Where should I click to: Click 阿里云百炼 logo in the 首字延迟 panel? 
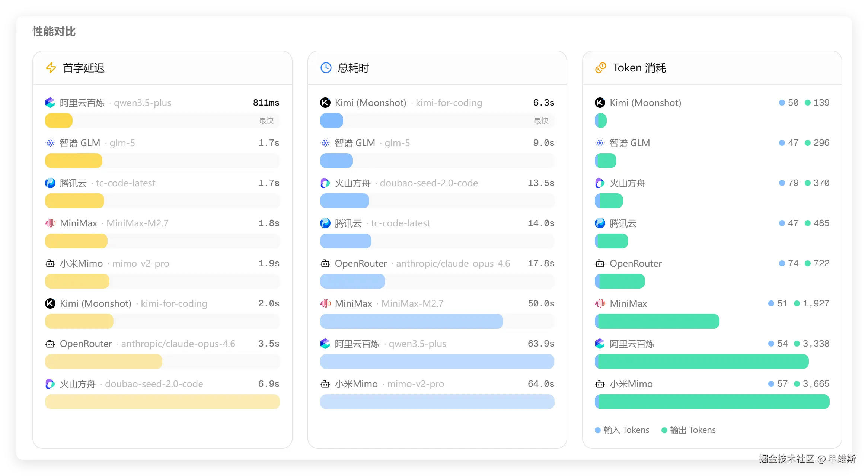tap(50, 103)
